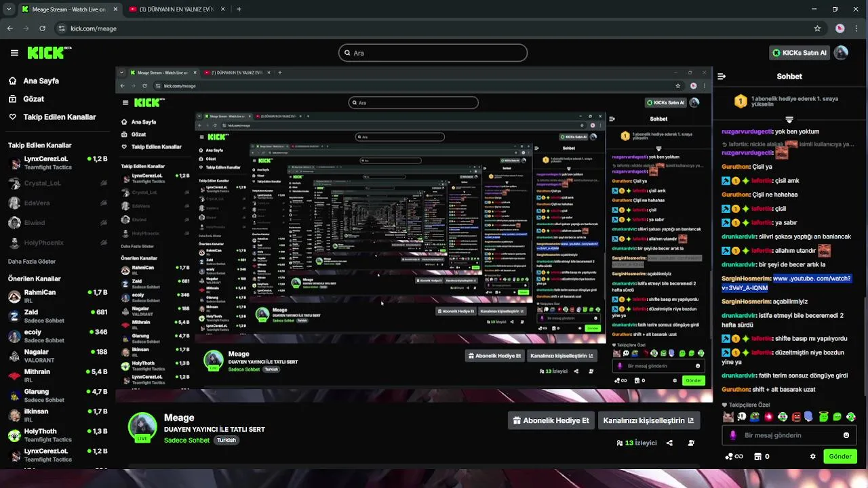Screen dimensions: 868x488
Task: Open offline Crystal_LoL channel
Action: (x=57, y=183)
